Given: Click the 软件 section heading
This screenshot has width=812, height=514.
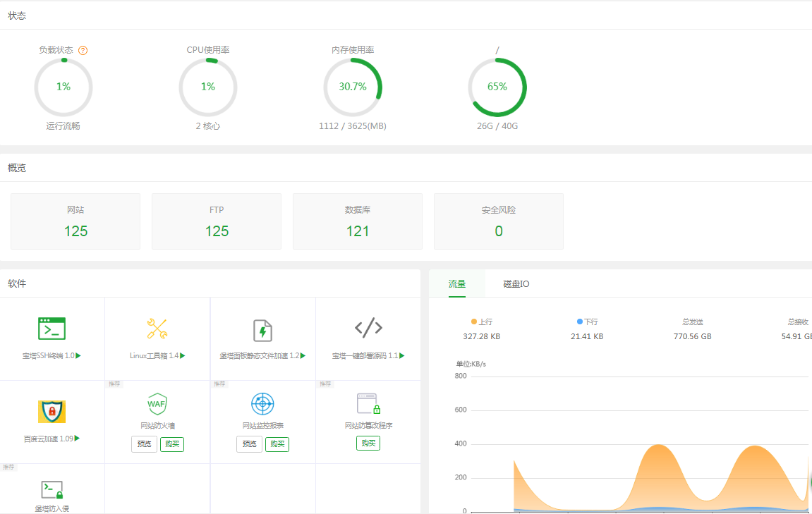Looking at the screenshot, I should pos(17,283).
